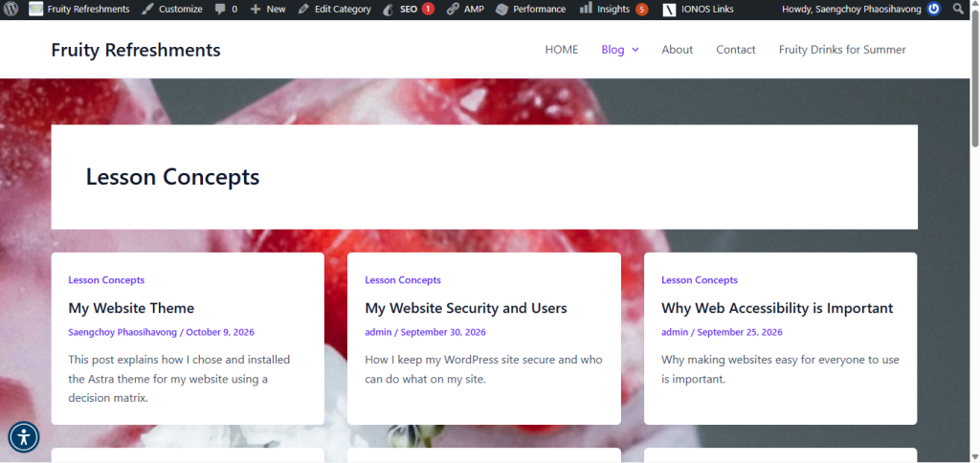
Task: Click the red SEO notification badge
Action: tap(428, 10)
